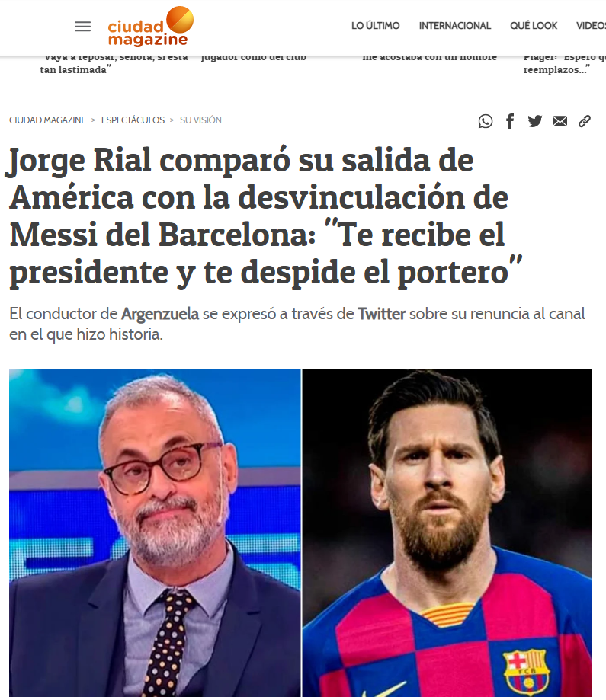Copy article link icon

tap(585, 121)
